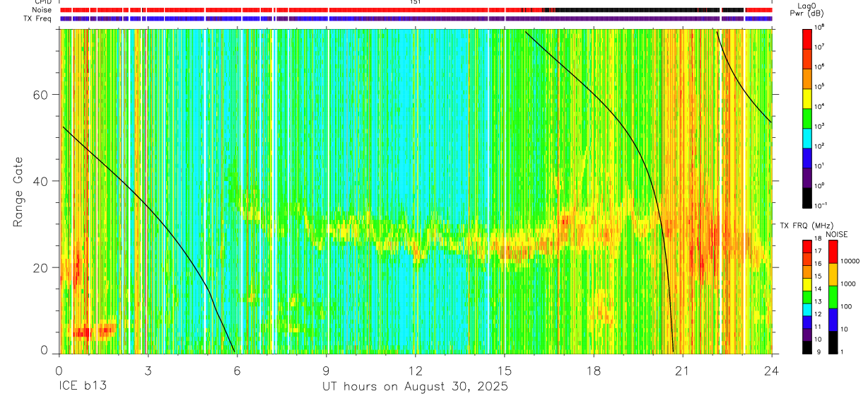Click the 'Range Gate' y-axis label
Image resolution: width=868 pixels, height=401 pixels.
[19, 192]
